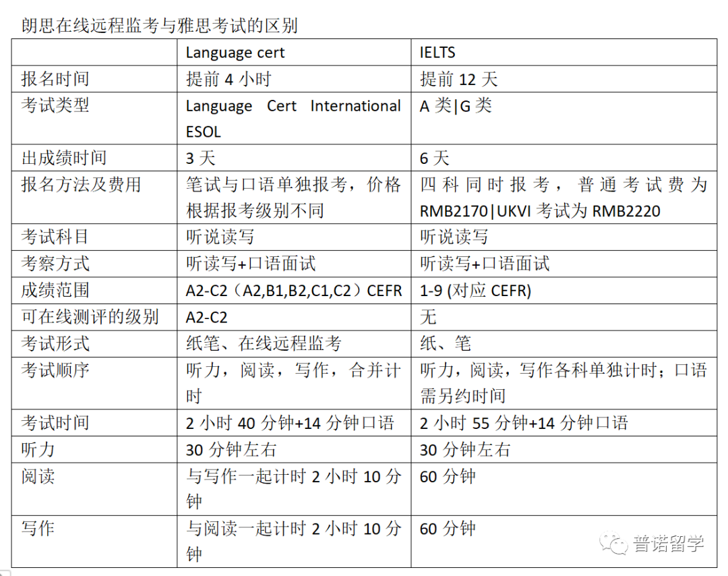Click the row label 考察方式

point(55,263)
